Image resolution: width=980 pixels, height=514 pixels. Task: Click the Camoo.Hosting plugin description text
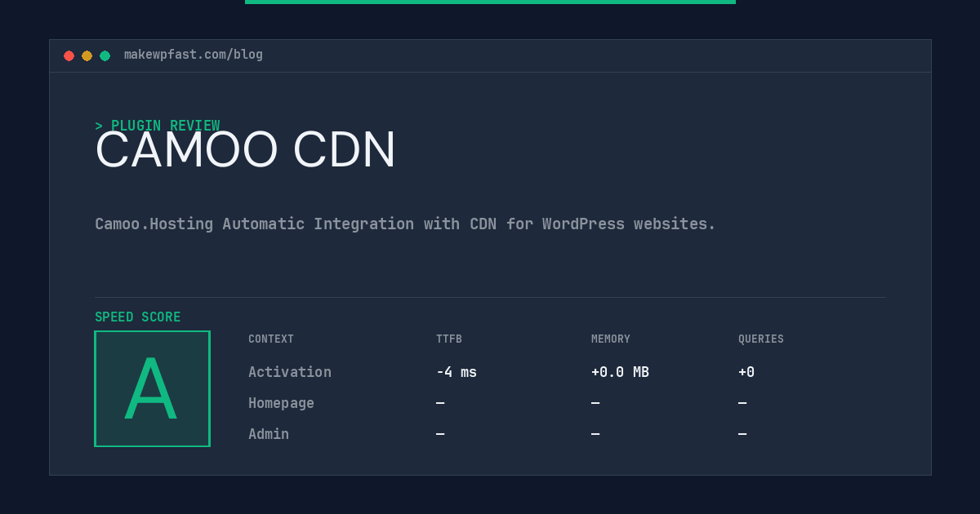405,224
